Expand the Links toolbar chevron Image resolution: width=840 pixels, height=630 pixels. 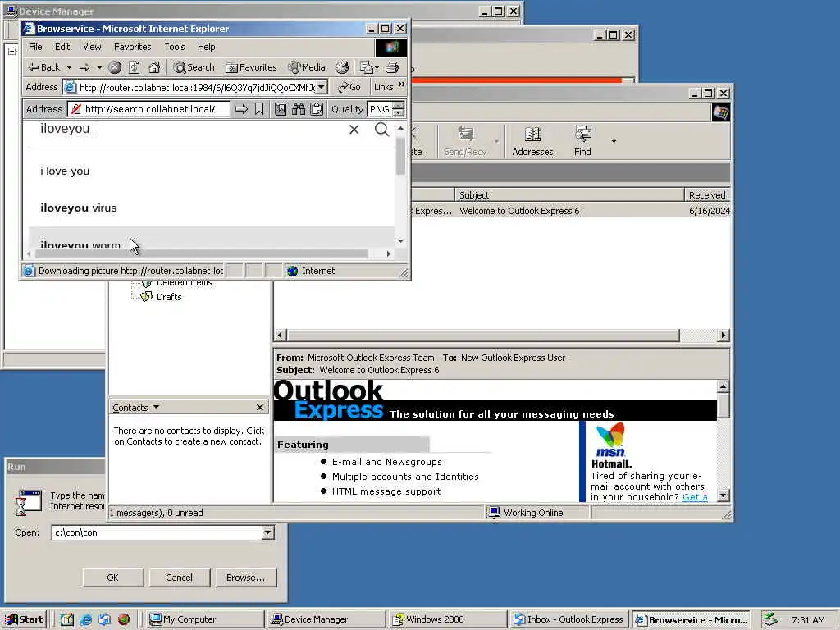tap(402, 84)
